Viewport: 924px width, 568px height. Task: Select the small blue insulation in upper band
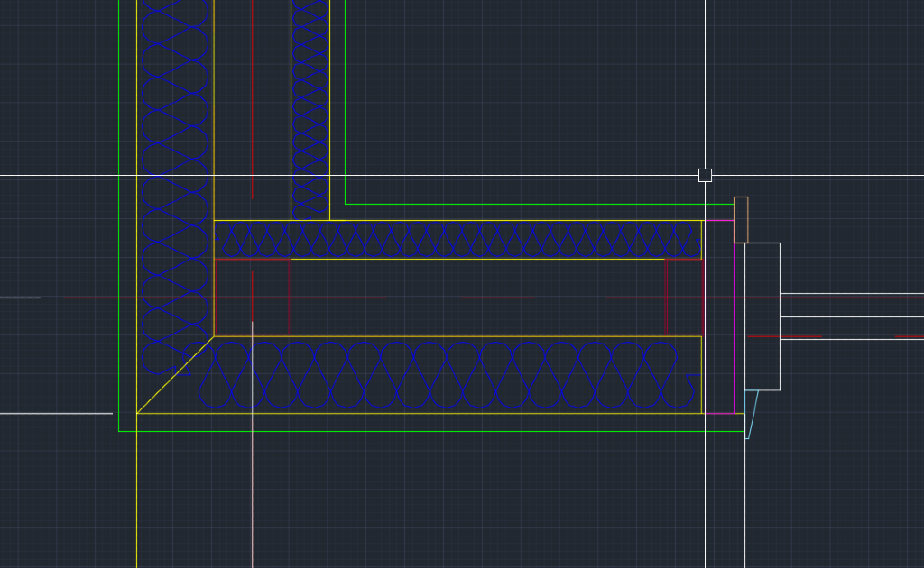[x=451, y=240]
